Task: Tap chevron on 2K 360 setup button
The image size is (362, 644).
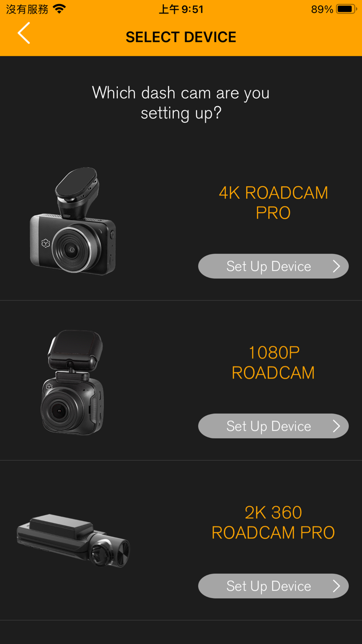Action: pos(336,586)
